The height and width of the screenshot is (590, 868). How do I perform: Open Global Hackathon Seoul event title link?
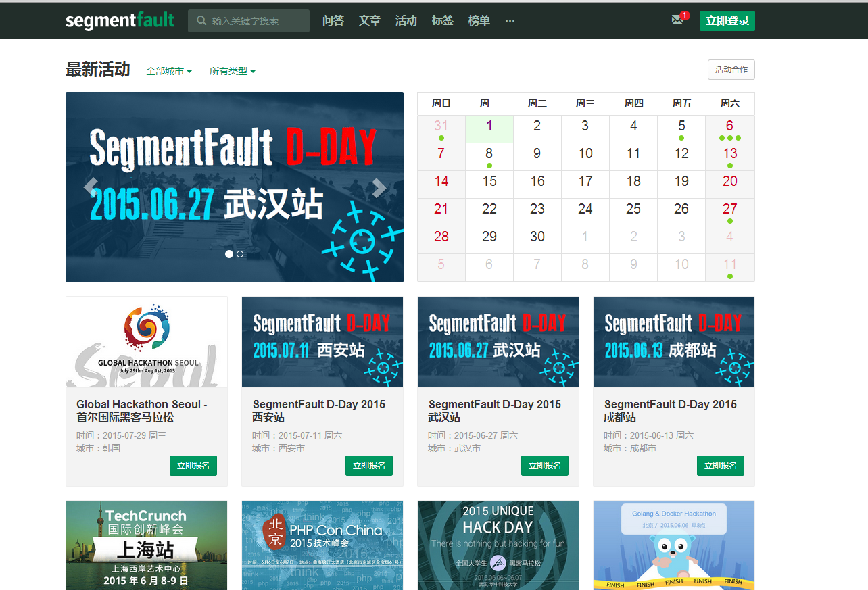[x=142, y=411]
